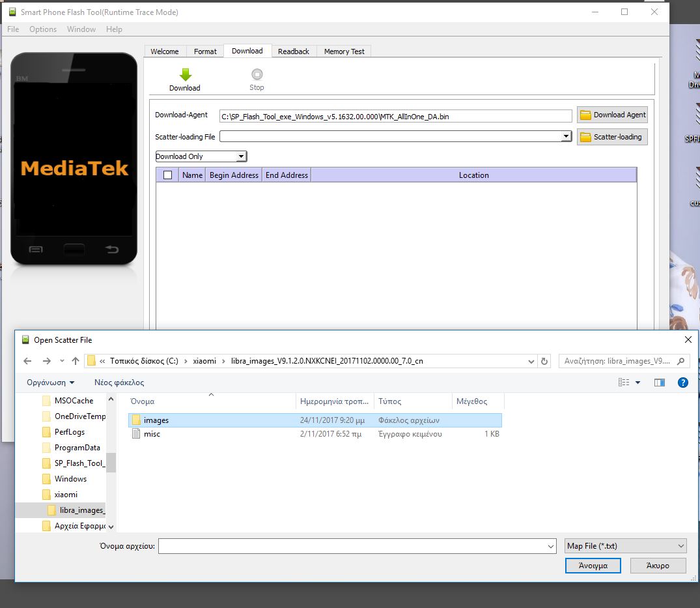This screenshot has width=700, height=608.
Task: Expand the Download Only mode dropdown
Action: (241, 156)
